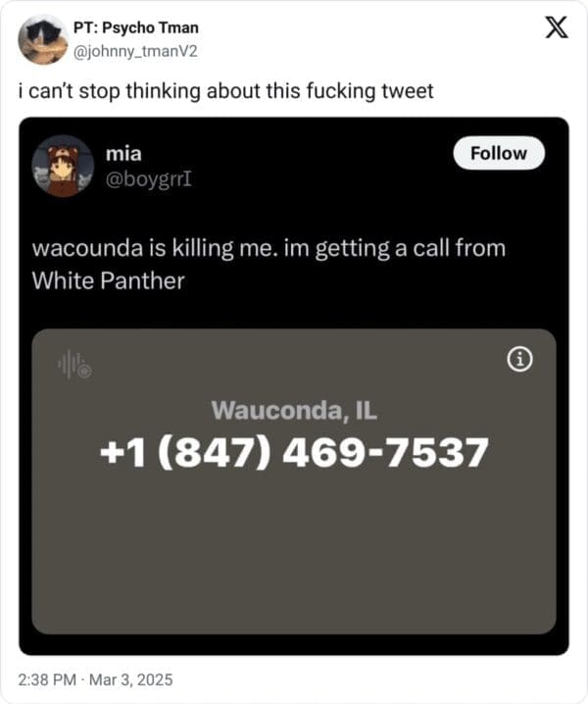Open mia's profile avatar
This screenshot has width=588, height=704.
63,166
